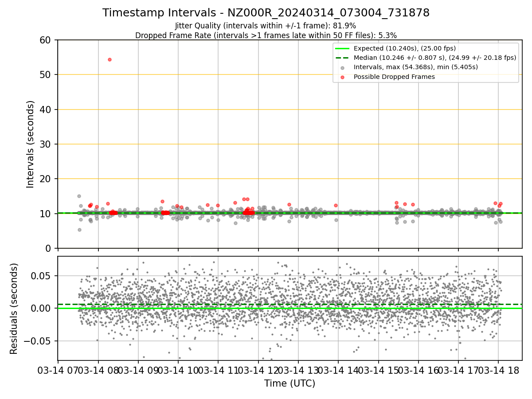Click legend entry "Expected (10.240s), (25.00 fps)"
Image resolution: width=532 pixels, height=399 pixels.
tap(405, 48)
